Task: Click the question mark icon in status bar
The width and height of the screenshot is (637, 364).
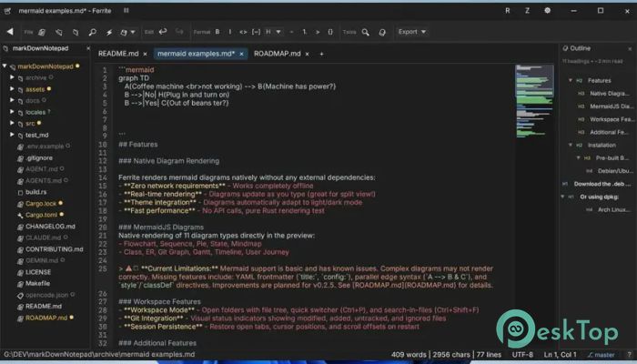Action: pyautogui.click(x=630, y=355)
